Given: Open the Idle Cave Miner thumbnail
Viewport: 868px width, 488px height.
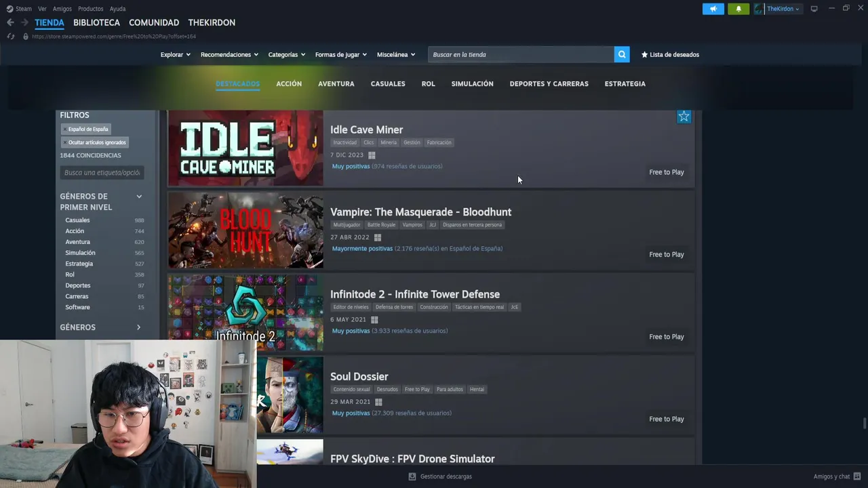Looking at the screenshot, I should click(x=245, y=148).
